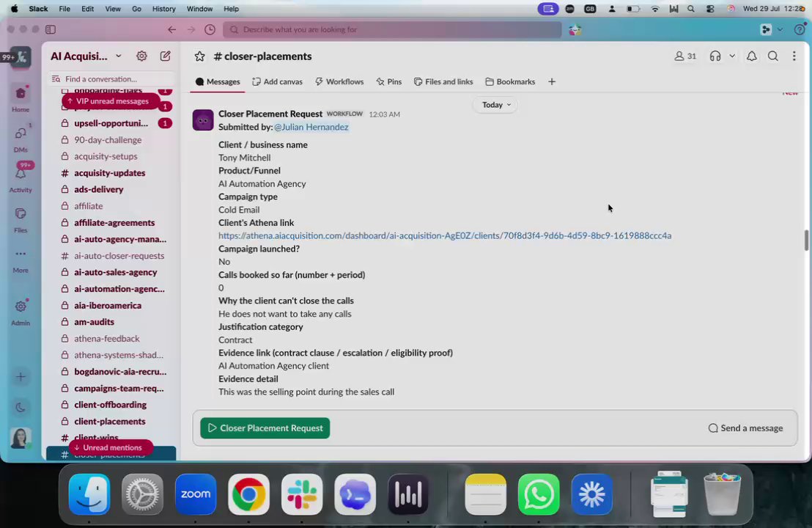Open Chrome from the Dock
812x528 pixels.
248,494
